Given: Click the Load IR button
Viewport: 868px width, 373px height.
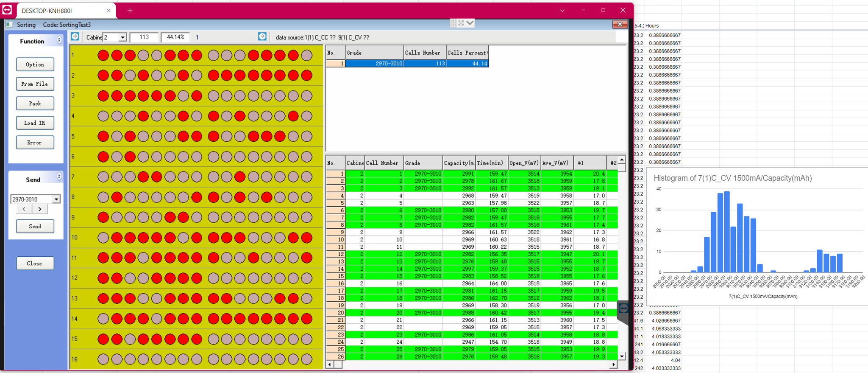Looking at the screenshot, I should click(x=35, y=123).
